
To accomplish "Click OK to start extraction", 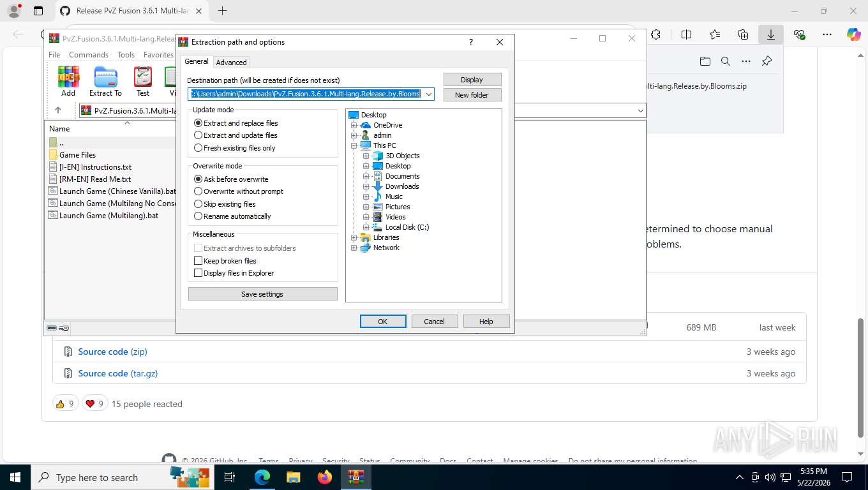I will coord(383,322).
